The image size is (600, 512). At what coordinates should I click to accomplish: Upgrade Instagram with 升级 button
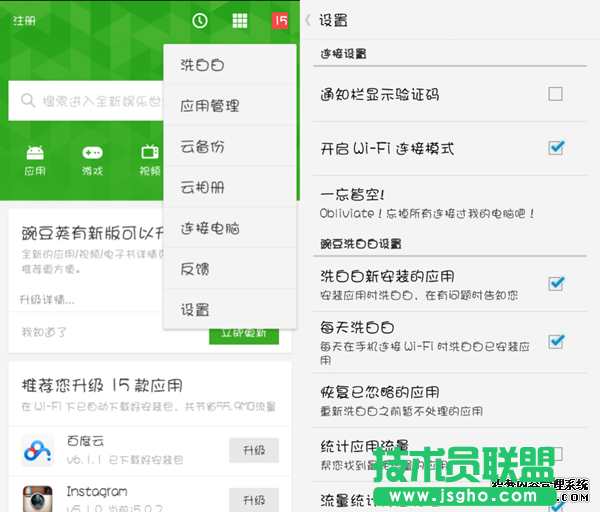pyautogui.click(x=254, y=500)
